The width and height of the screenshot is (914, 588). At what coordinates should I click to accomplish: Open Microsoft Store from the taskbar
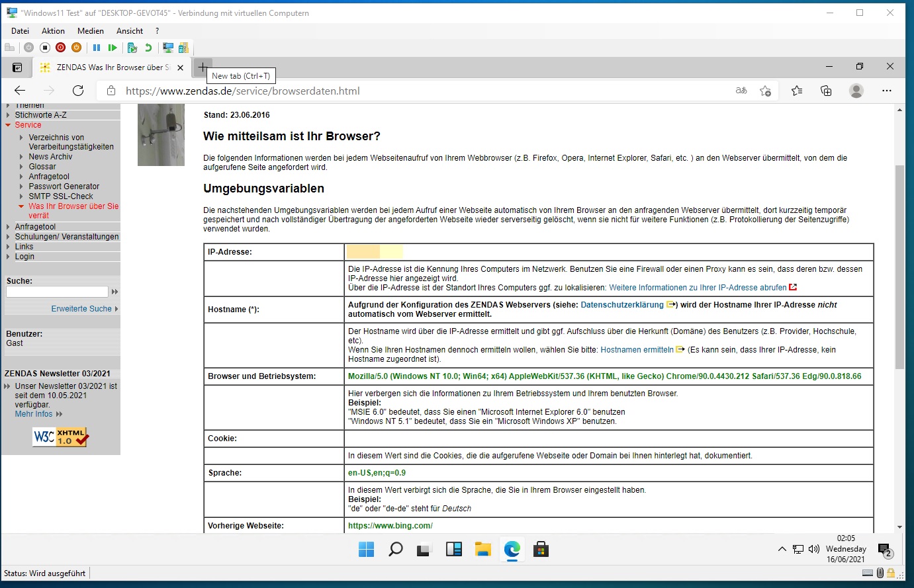pos(541,549)
